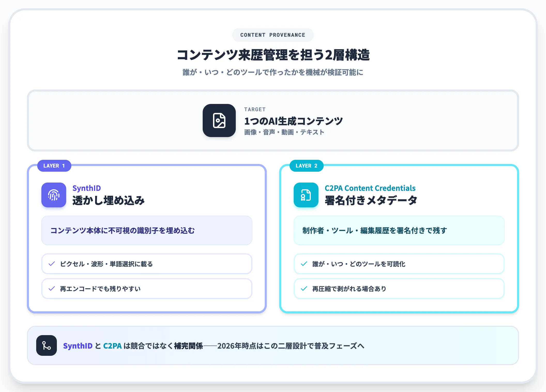
Task: Click the branch merge icon in footer banner
Action: click(x=47, y=345)
